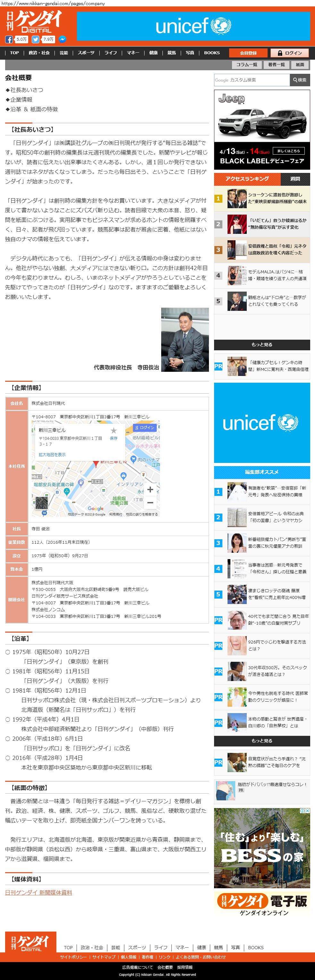The width and height of the screenshot is (315, 980).
Task: Open the 著者一覧 button
Action: [276, 65]
